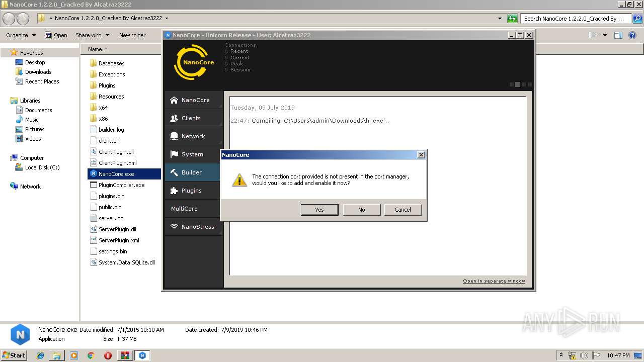Screen dimensions: 644x362
Task: Open Downloads in the navigation pane
Action: [x=33, y=72]
